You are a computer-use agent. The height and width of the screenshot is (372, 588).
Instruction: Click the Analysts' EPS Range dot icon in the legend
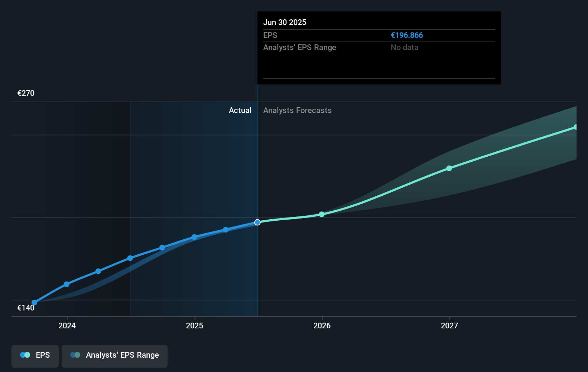coord(75,355)
